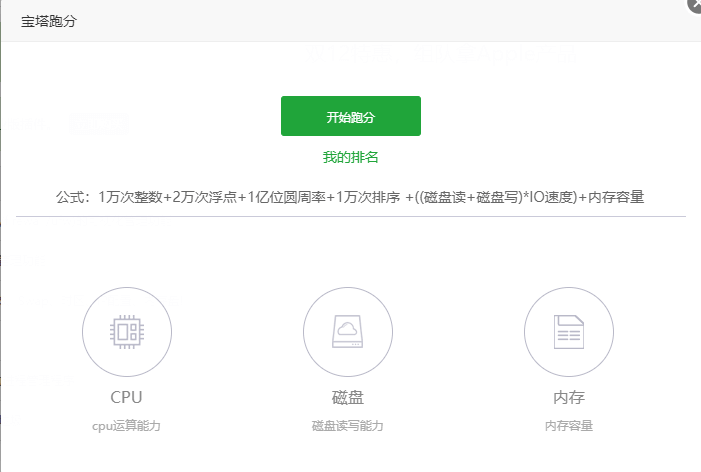Viewport: 701px width, 472px height.
Task: Click the green 开始跑分 button
Action: point(350,116)
